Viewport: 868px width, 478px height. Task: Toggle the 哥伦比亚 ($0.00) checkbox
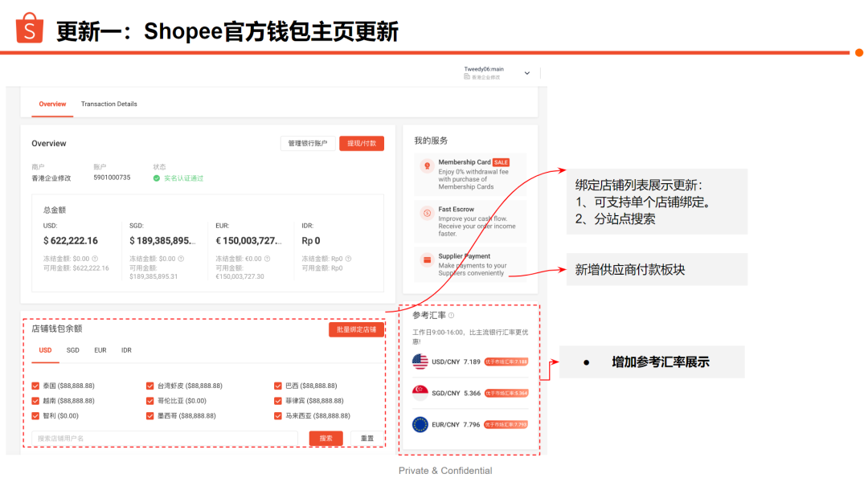pos(149,400)
